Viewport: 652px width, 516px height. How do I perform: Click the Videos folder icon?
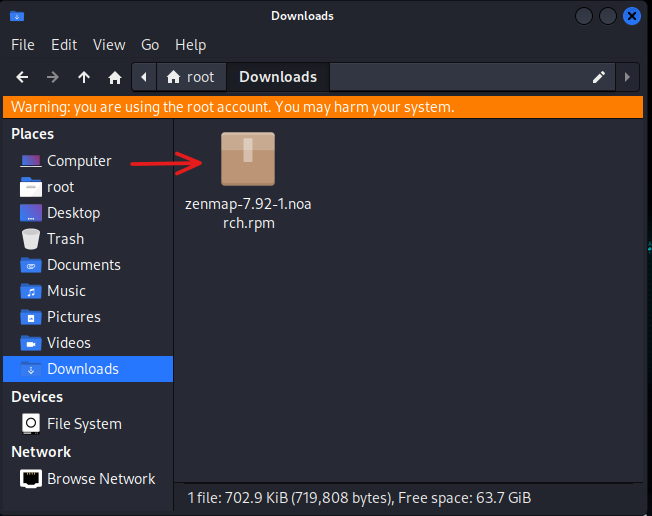coord(31,343)
